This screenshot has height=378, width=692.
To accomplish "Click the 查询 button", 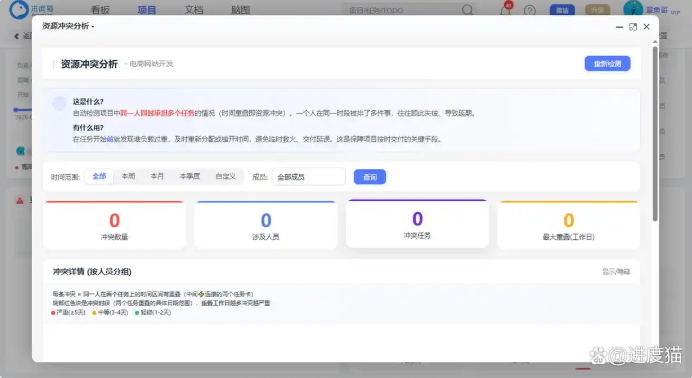I will [370, 177].
